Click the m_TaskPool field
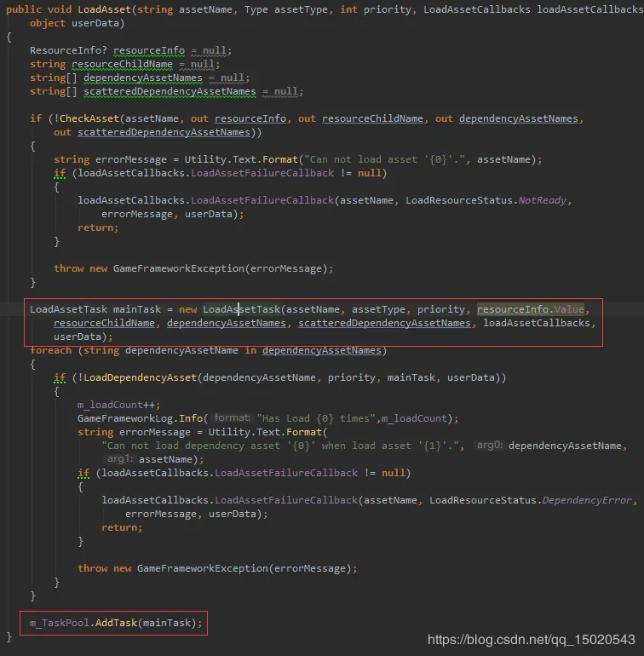Image resolution: width=644 pixels, height=656 pixels. (x=60, y=623)
